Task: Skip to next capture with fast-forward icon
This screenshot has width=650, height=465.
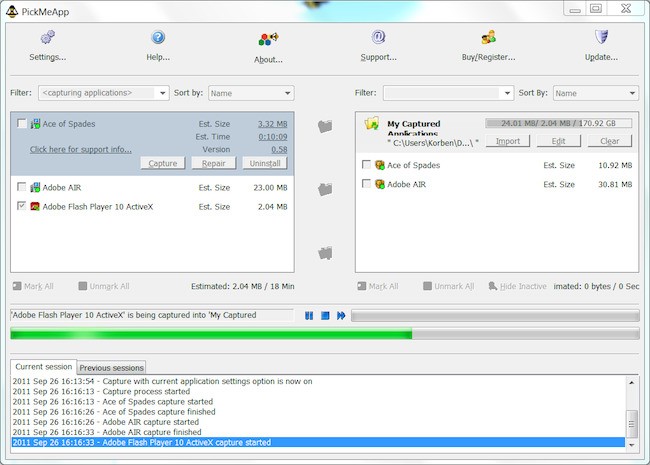Action: pos(341,315)
